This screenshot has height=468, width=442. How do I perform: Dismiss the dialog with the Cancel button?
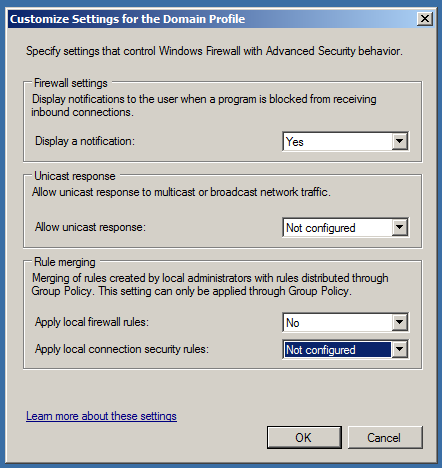coord(385,437)
